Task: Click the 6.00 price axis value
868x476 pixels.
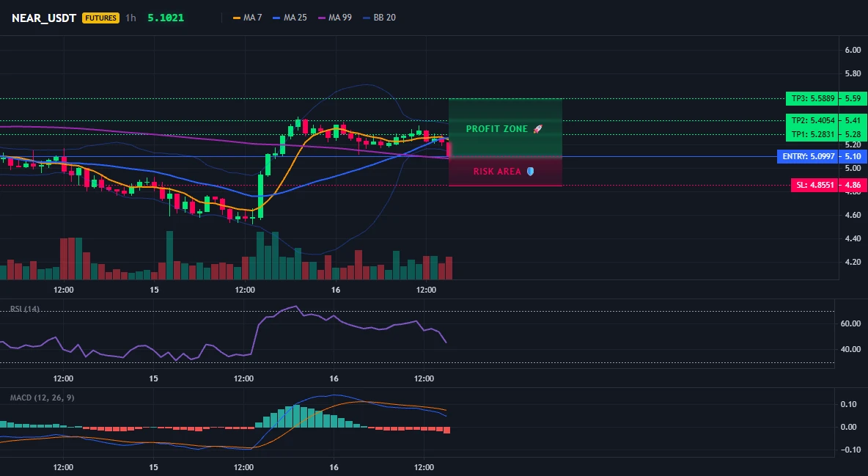Action: [853, 50]
